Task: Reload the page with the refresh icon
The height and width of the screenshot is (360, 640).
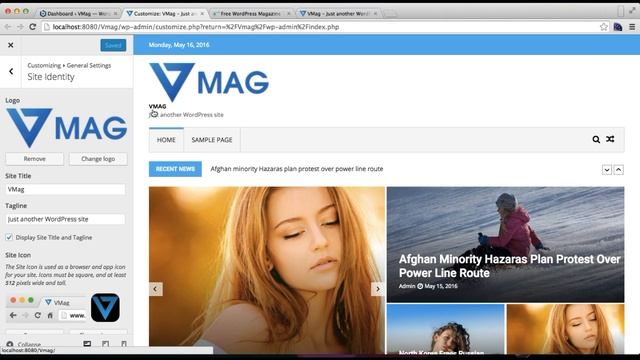Action: tap(33, 27)
